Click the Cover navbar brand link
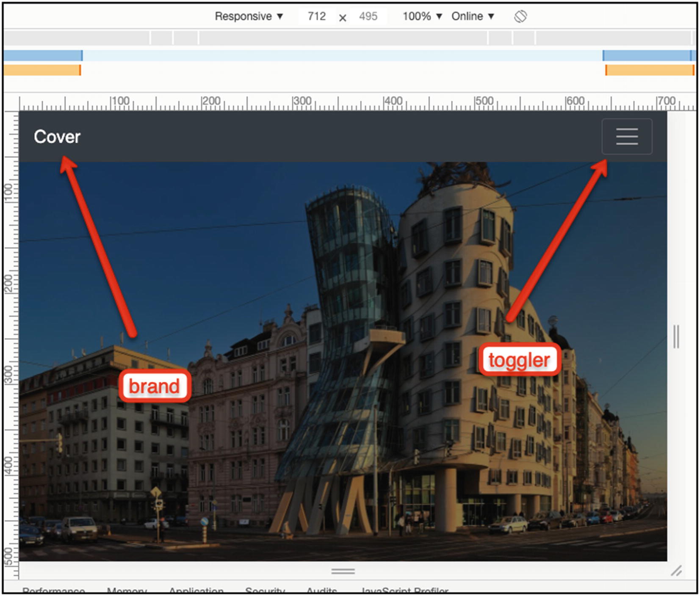Viewport: 700px width, 596px height. point(58,136)
